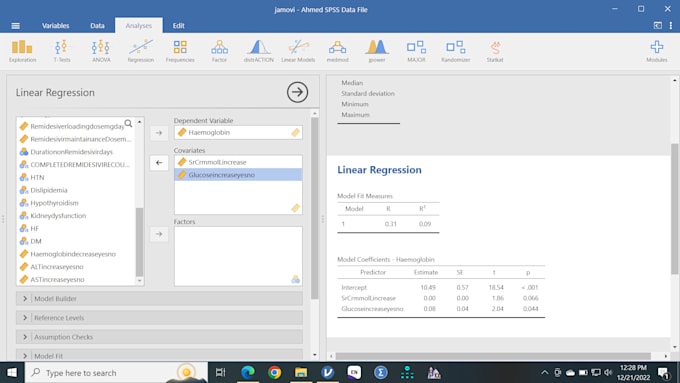Open the jpower module
The height and width of the screenshot is (383, 680).
[377, 51]
